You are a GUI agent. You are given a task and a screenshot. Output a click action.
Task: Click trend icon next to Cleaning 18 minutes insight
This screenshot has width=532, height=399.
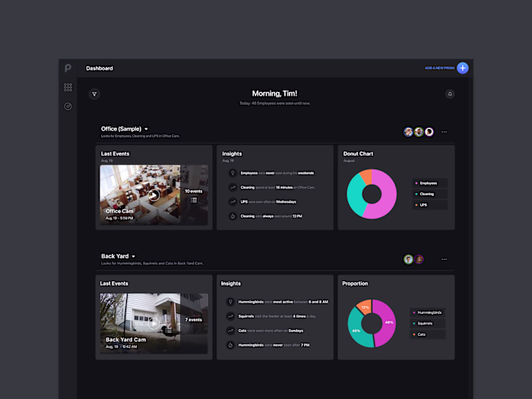[233, 187]
